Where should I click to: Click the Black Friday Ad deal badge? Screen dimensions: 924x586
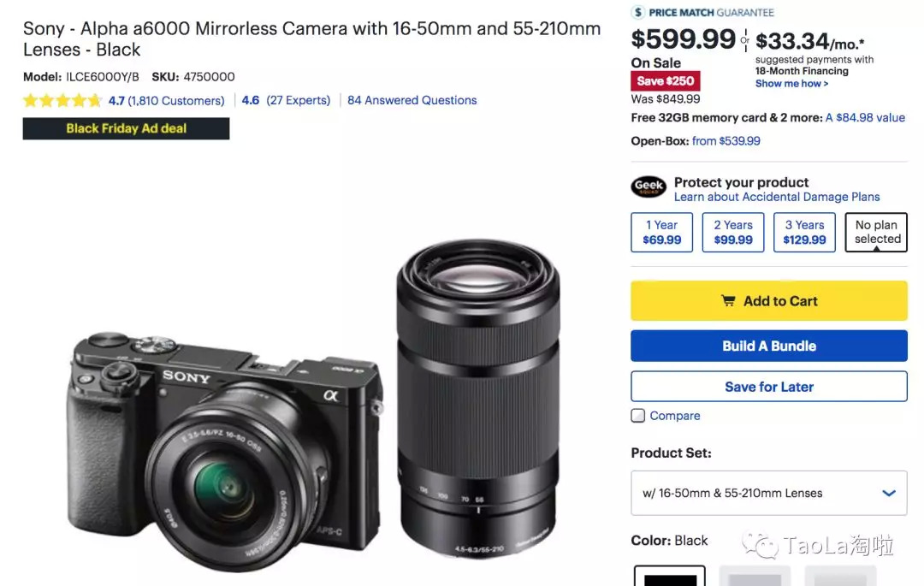(x=126, y=128)
